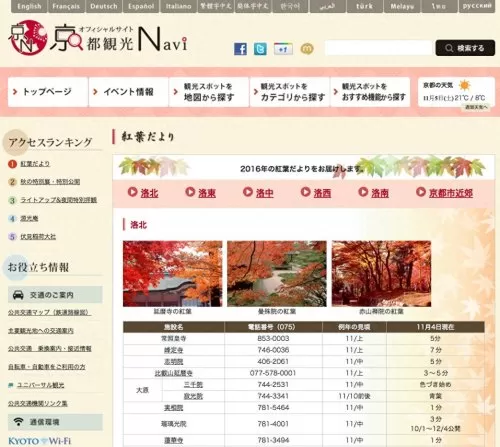Click the car icon in 交通のご案内
Screen dimensions: 500x447
18,295
